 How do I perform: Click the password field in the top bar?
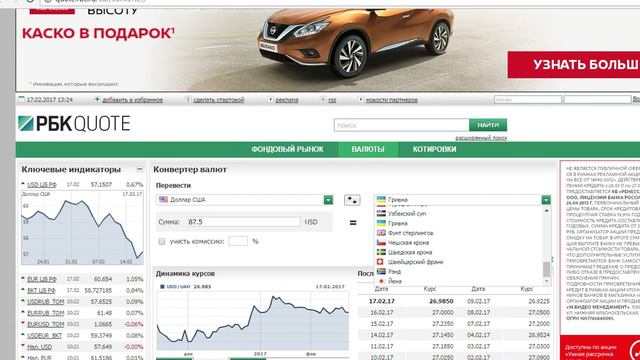tap(597, 99)
